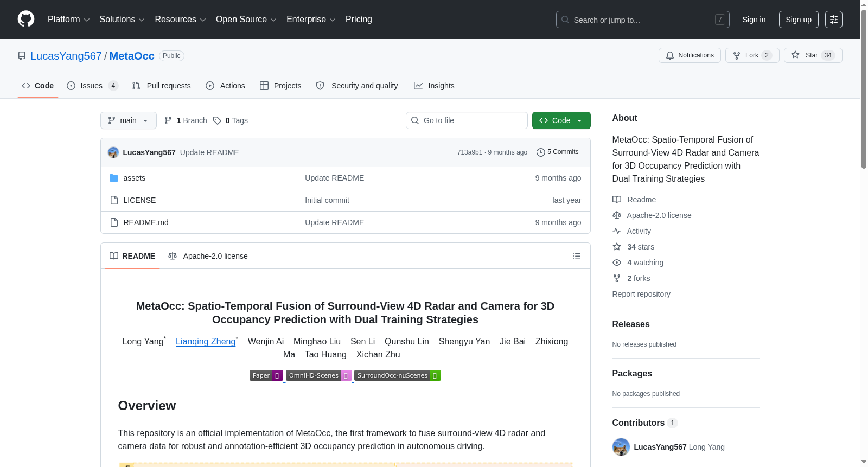Click the Notifications button
Screen dimensions: 868x467
pyautogui.click(x=690, y=55)
